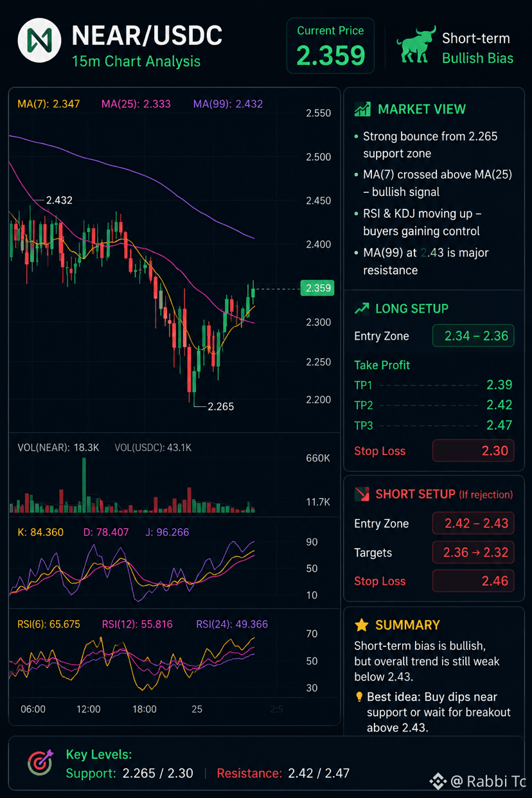532x798 pixels.
Task: Click the 2.265 low label on chart
Action: coord(221,406)
